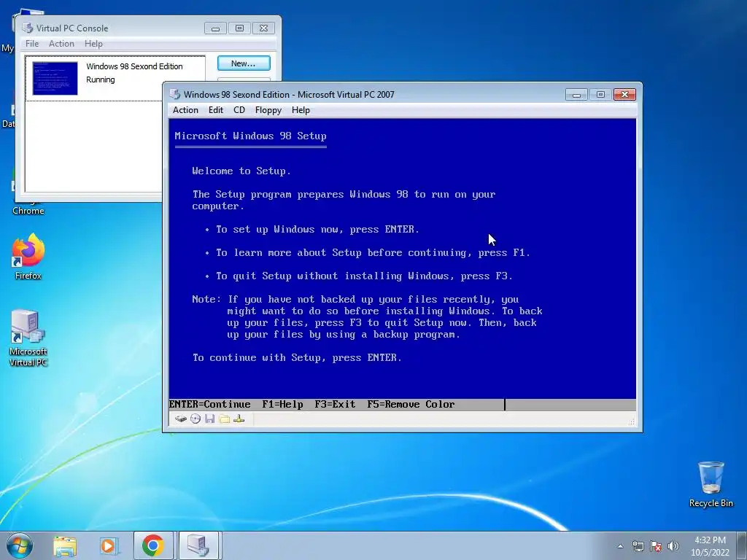Open the Windows Start menu
This screenshot has width=747, height=560.
20,545
